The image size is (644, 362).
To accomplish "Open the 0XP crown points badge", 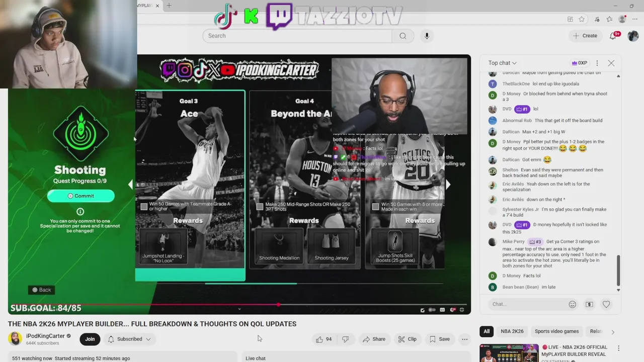I will [579, 63].
